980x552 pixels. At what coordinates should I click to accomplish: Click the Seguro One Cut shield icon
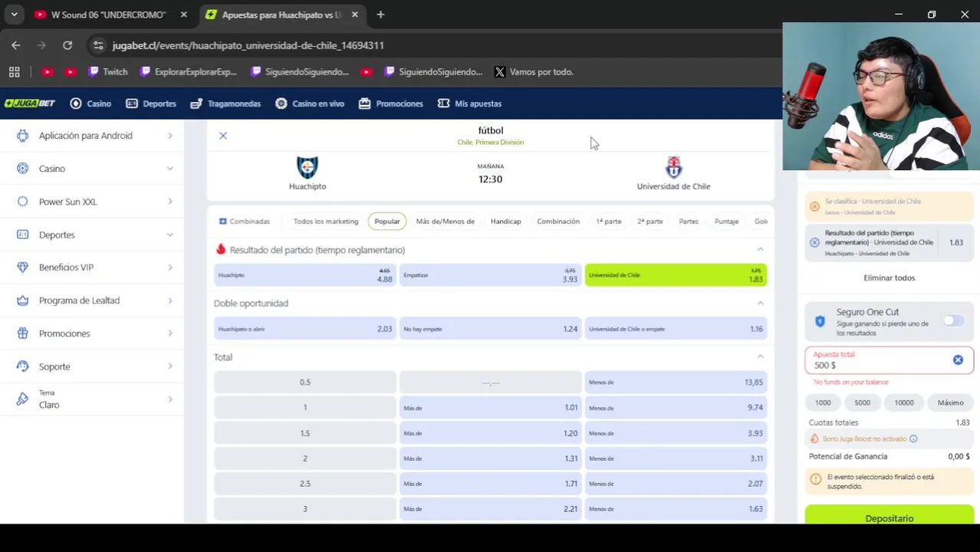[820, 322]
